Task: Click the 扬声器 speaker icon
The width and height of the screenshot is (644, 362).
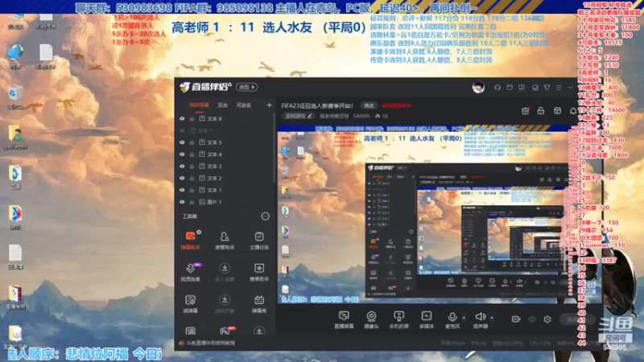Action: 480,316
